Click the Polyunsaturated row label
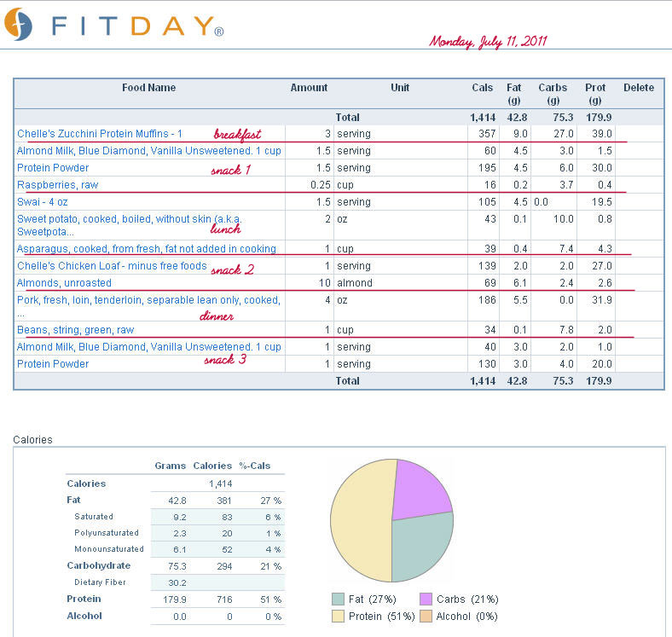 click(107, 533)
